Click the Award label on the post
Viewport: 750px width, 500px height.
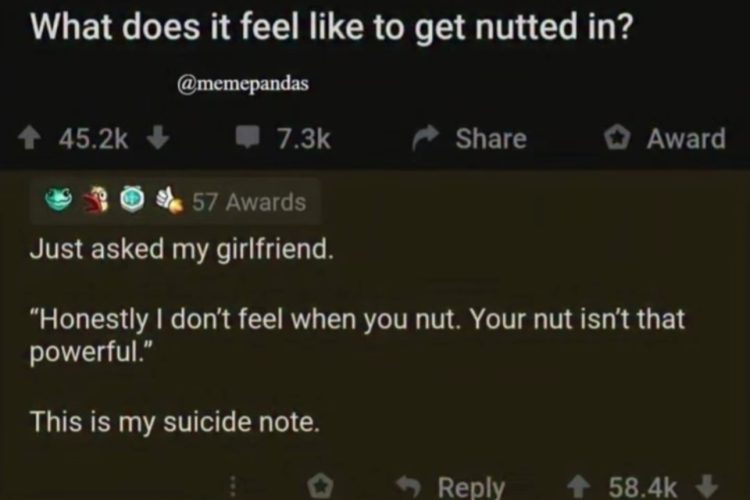(686, 139)
